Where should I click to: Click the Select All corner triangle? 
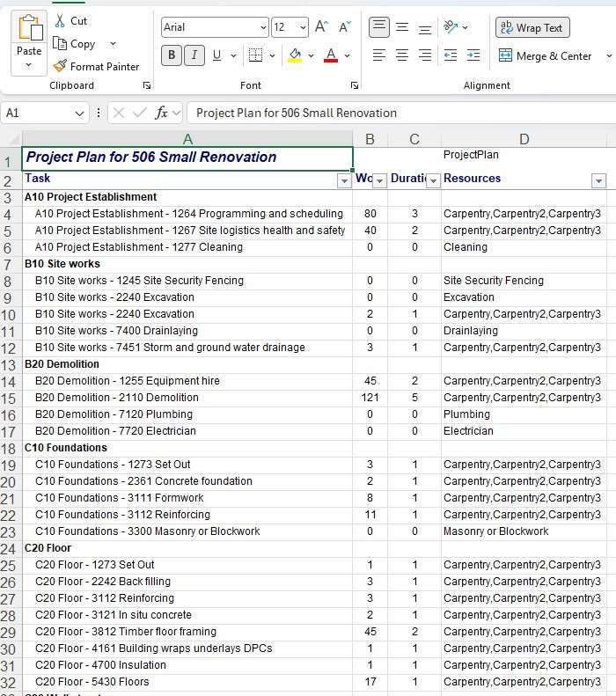(x=12, y=139)
